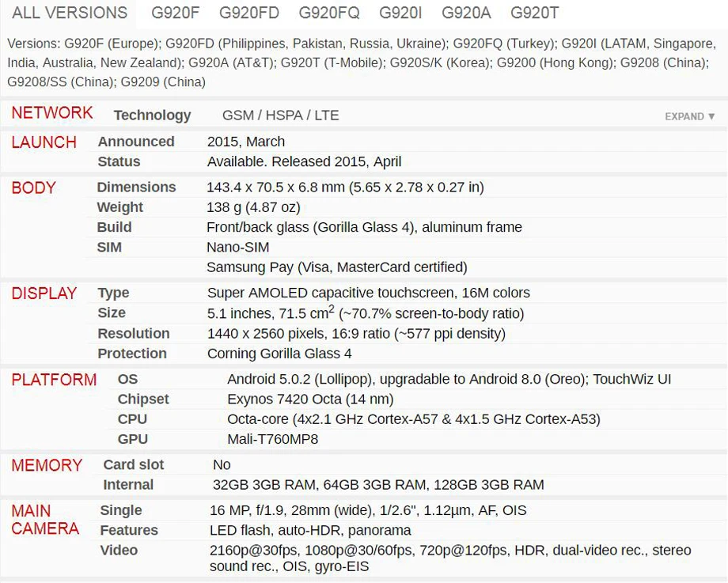The height and width of the screenshot is (583, 728).
Task: Click the '5.1 inches, 71.5 cm2' size value
Action: (271, 312)
